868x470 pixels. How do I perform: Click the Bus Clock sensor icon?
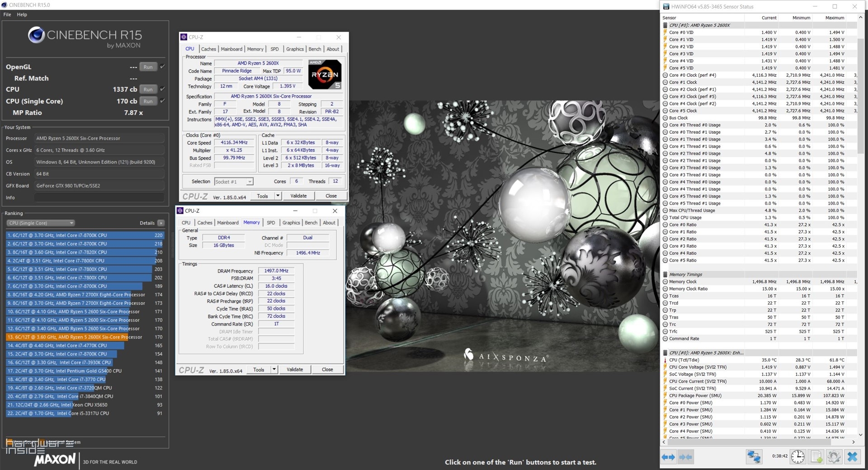665,118
